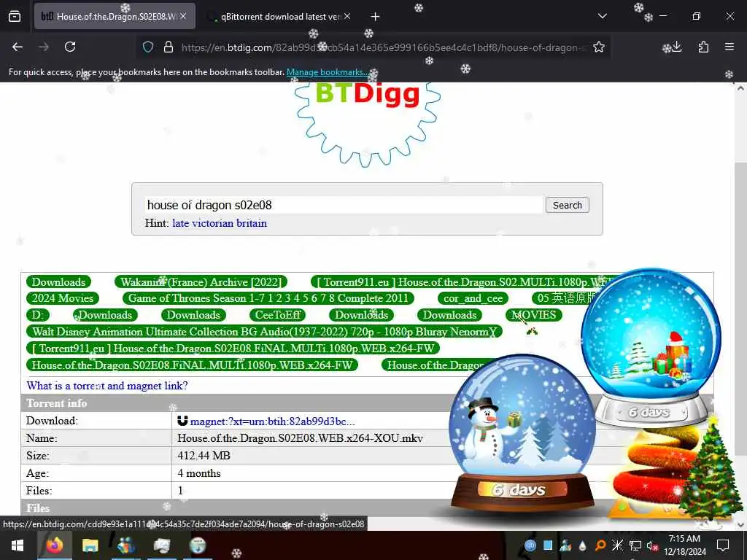Switch to the qBittorrent download tab

point(280,17)
